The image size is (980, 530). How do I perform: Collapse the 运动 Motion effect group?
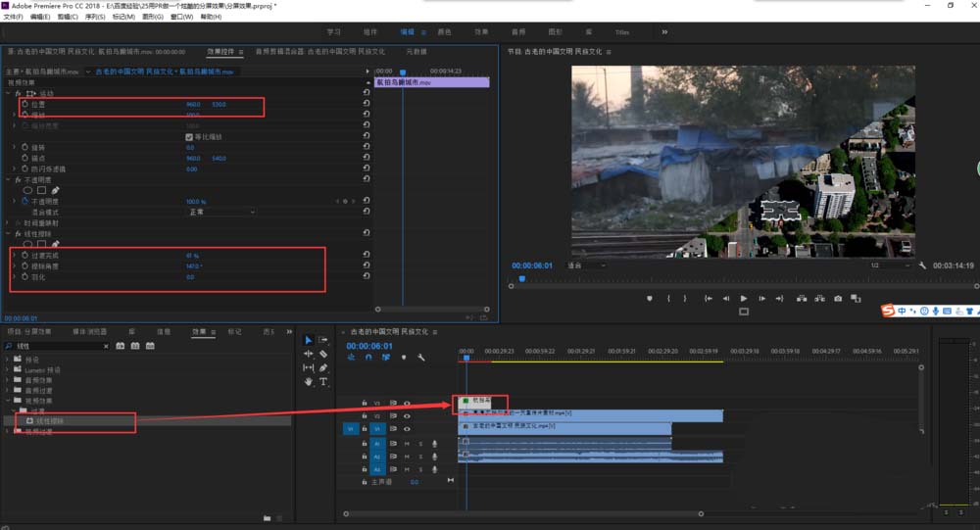(8, 93)
